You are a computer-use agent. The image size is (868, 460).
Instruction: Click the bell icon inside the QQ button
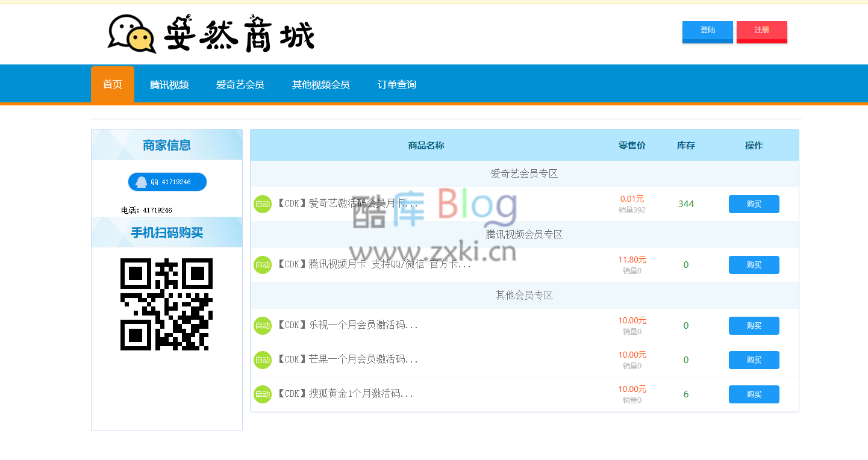click(x=141, y=182)
